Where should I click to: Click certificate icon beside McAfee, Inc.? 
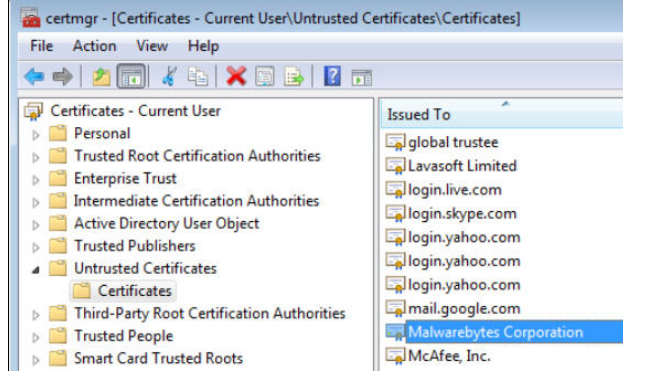point(395,356)
